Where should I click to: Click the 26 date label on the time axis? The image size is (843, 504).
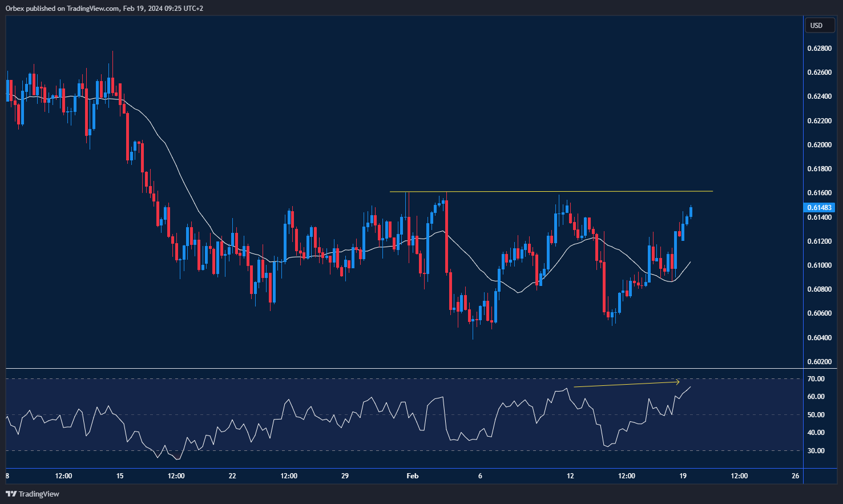pos(795,476)
